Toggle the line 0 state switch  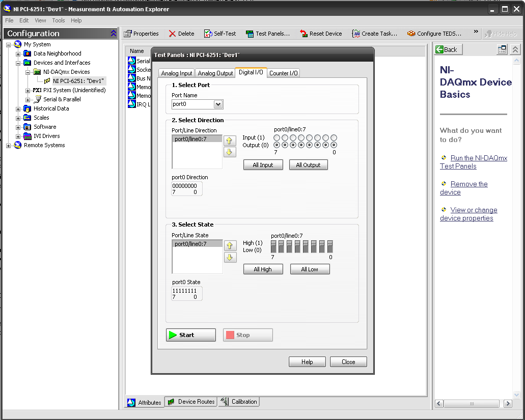pyautogui.click(x=330, y=246)
